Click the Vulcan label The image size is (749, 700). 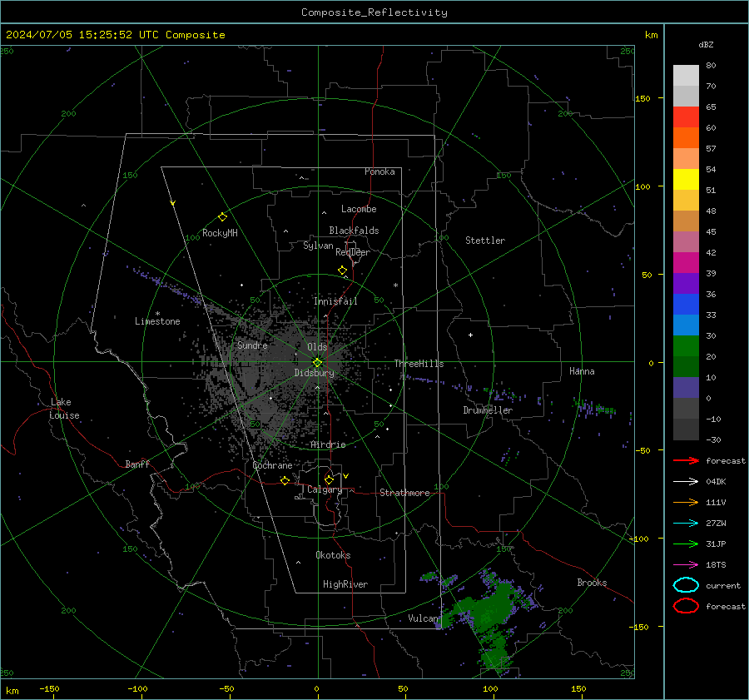tap(423, 618)
